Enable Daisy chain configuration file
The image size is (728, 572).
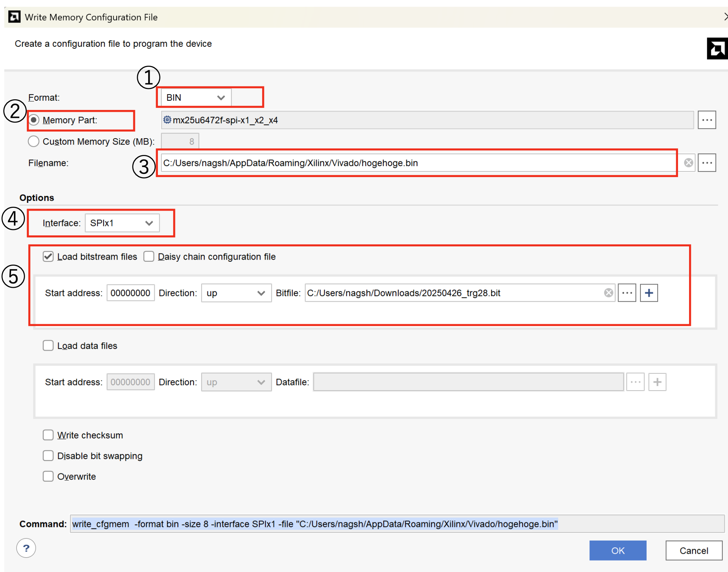coord(149,256)
